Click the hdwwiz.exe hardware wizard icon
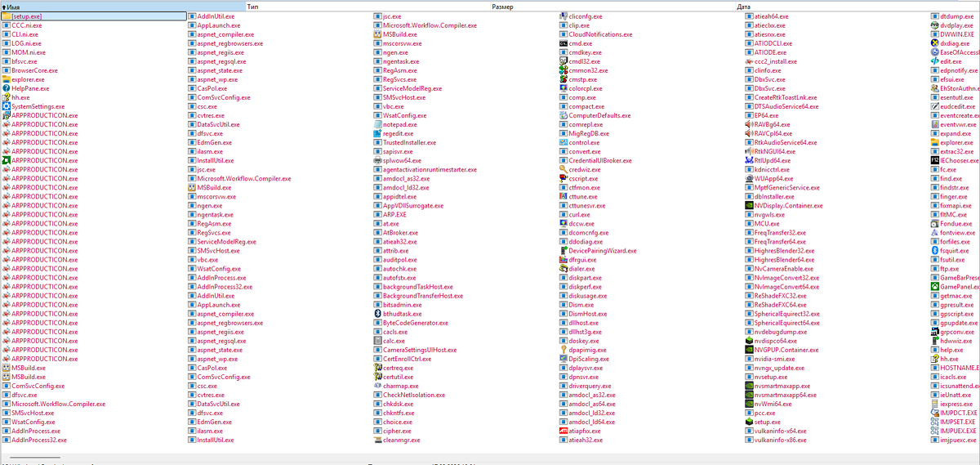980x465 pixels. pyautogui.click(x=934, y=341)
